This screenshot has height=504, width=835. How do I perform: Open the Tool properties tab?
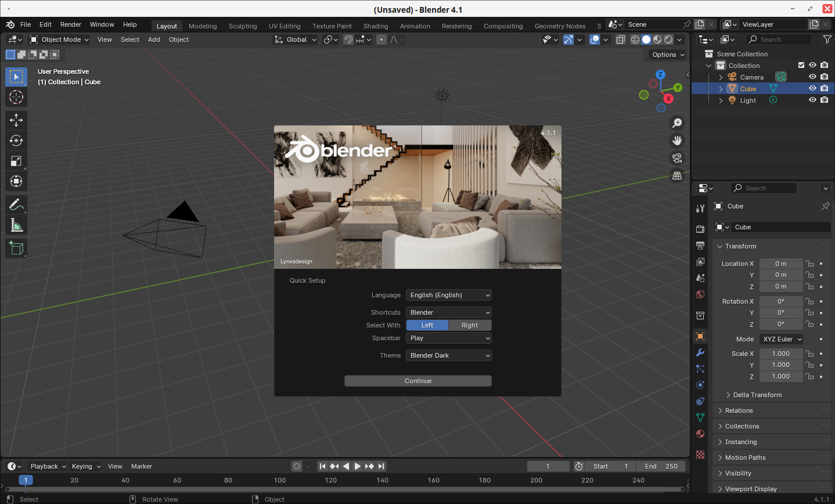pyautogui.click(x=700, y=208)
